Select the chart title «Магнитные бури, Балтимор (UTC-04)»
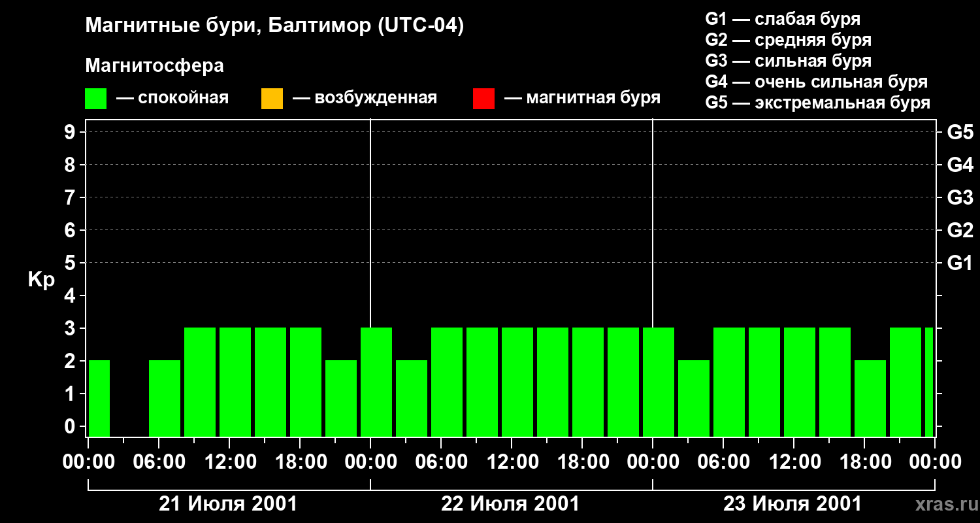The height and width of the screenshot is (523, 980). pos(274,26)
